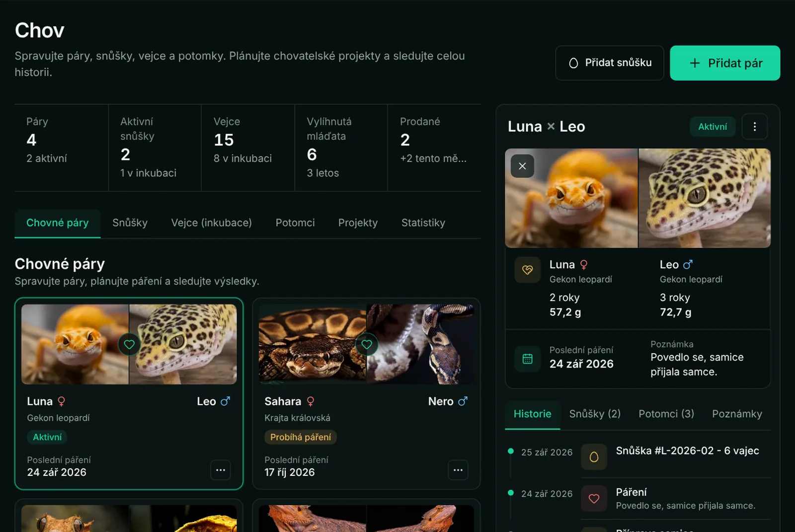Open the Snůšky (2) tab in the detail panel
Screen dimensions: 795x532
click(595, 414)
